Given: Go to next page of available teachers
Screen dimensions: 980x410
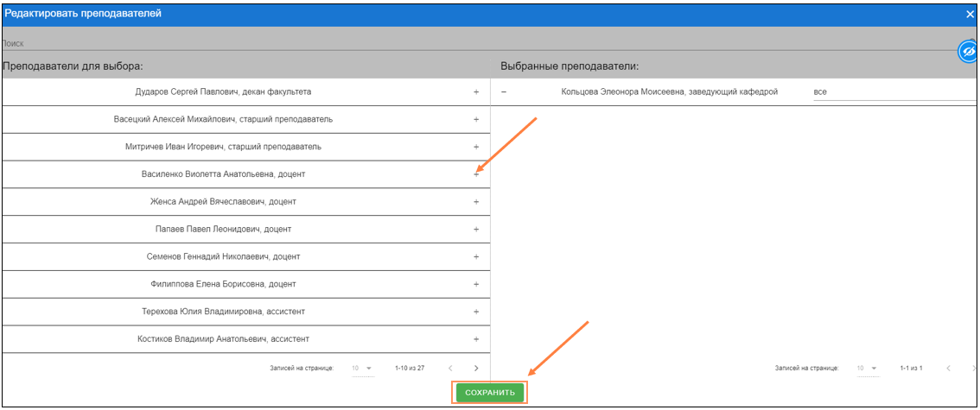Looking at the screenshot, I should pyautogui.click(x=475, y=369).
